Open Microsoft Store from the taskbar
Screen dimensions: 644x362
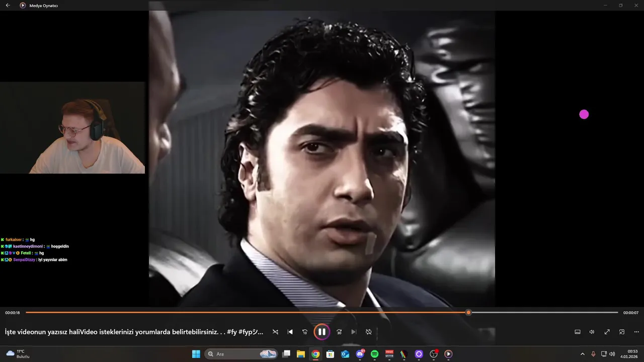(330, 354)
